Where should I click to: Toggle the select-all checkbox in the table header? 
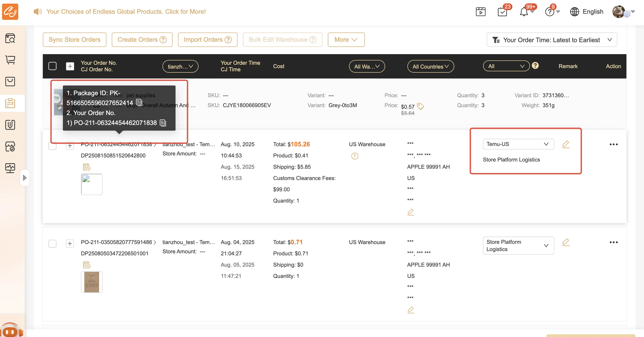pos(52,66)
